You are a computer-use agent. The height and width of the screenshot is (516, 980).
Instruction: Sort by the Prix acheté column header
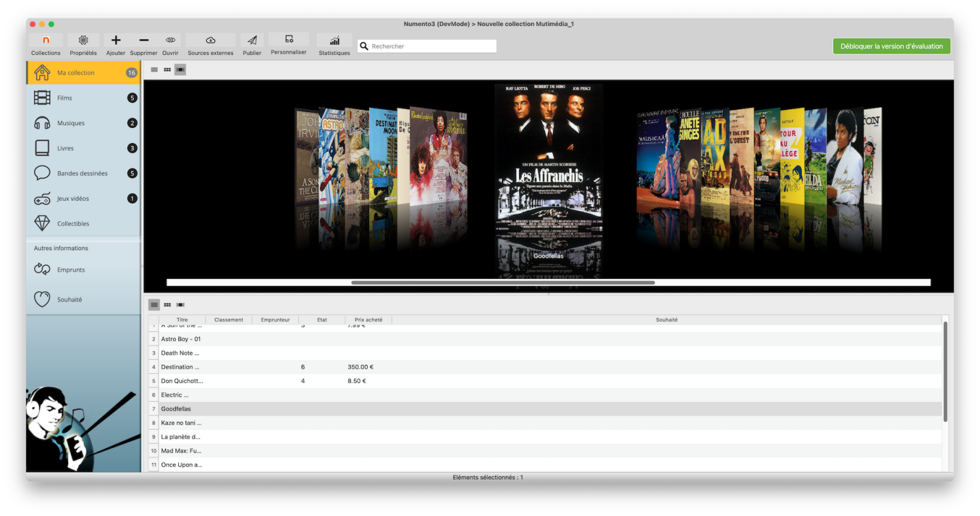point(368,319)
